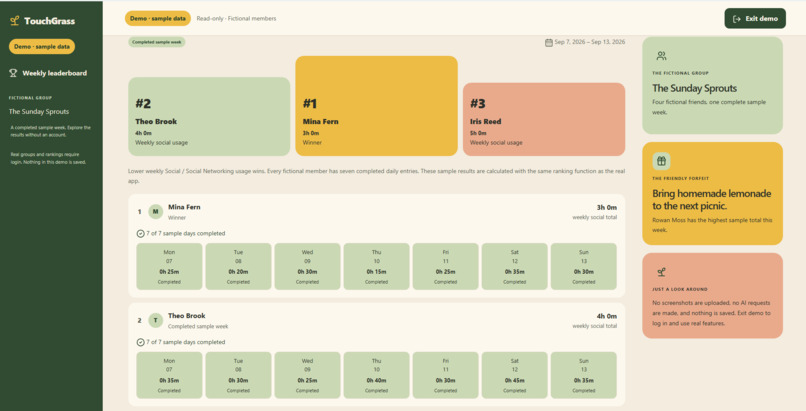This screenshot has height=411, width=806.
Task: Click the exit arrow icon in Exit demo
Action: point(737,18)
